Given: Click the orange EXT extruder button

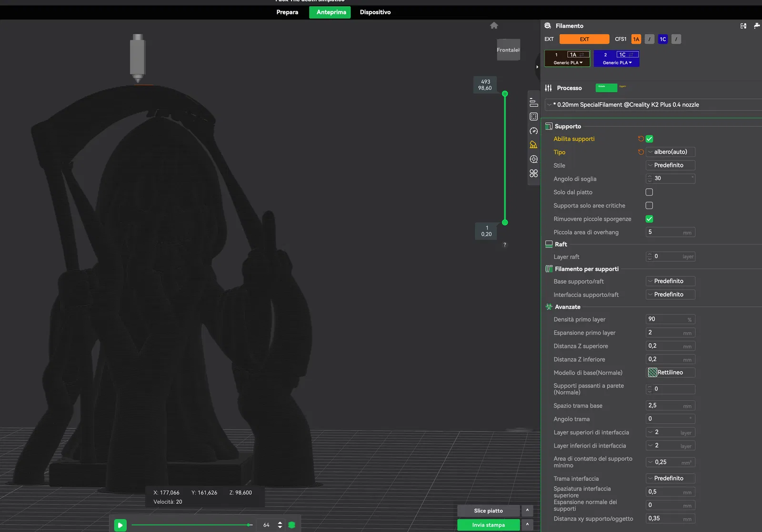Looking at the screenshot, I should [584, 39].
